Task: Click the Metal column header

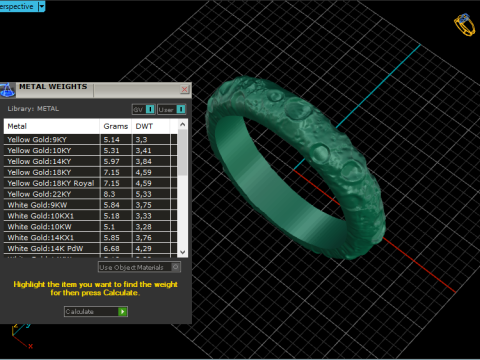Action: pos(52,126)
